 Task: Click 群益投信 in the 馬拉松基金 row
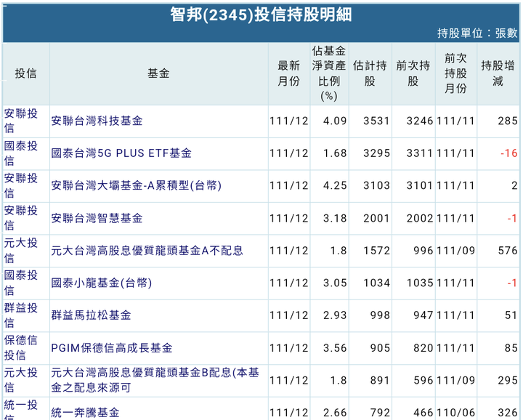[x=20, y=315]
